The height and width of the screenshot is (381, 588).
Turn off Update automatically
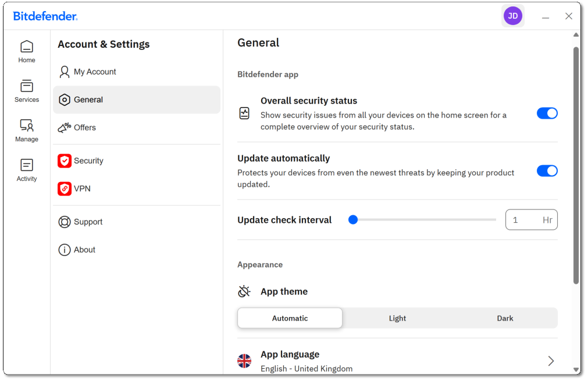(547, 171)
